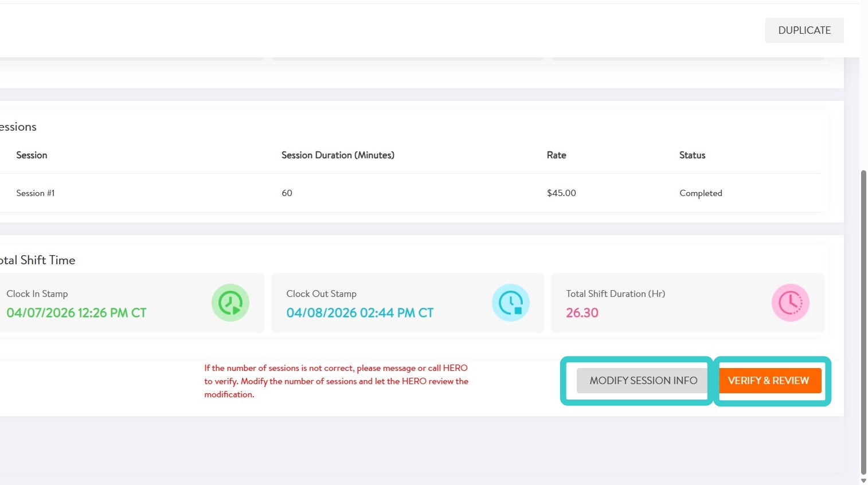Click the scrollbar down arrow
The width and height of the screenshot is (868, 485).
pos(863,480)
